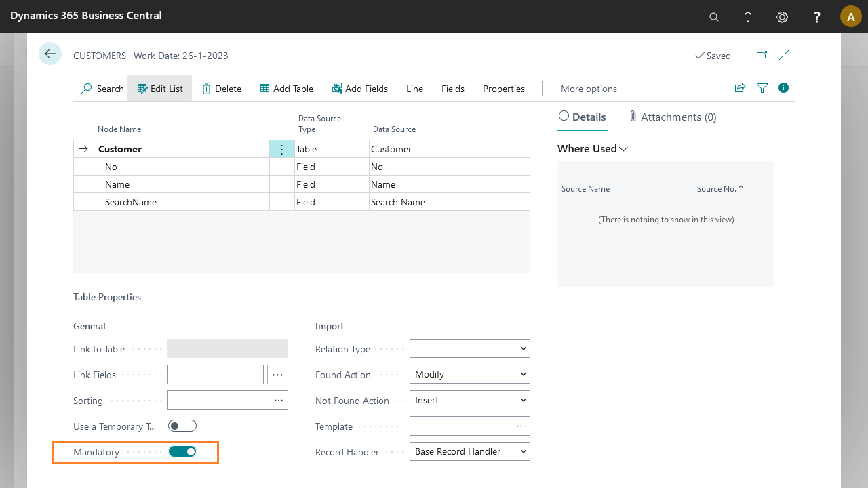Select the SearchName node row
The height and width of the screenshot is (488, 868).
click(x=182, y=202)
